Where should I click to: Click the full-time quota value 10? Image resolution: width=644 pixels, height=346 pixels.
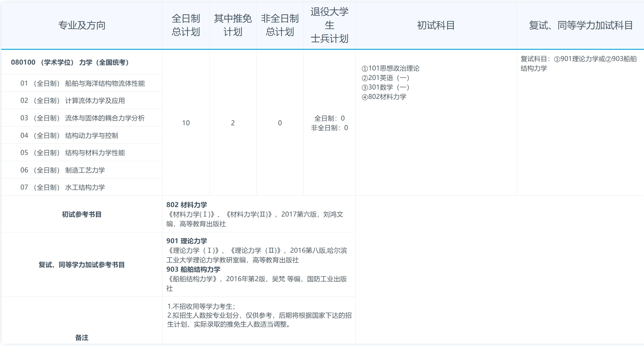click(186, 123)
